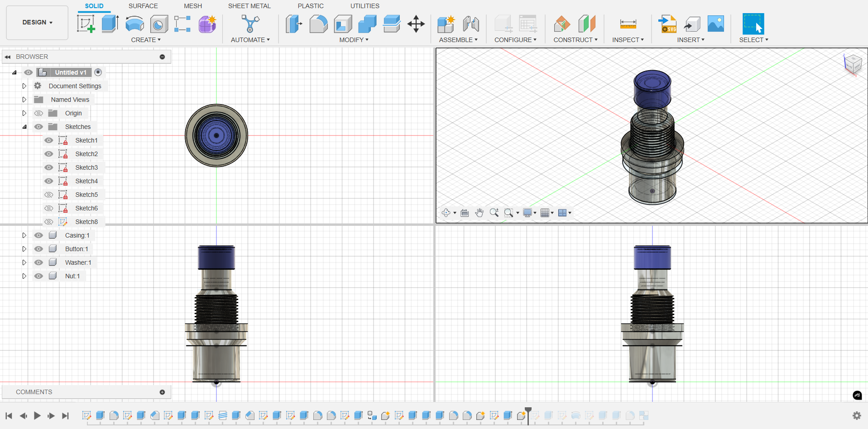Click the Fillet tool icon

click(319, 24)
